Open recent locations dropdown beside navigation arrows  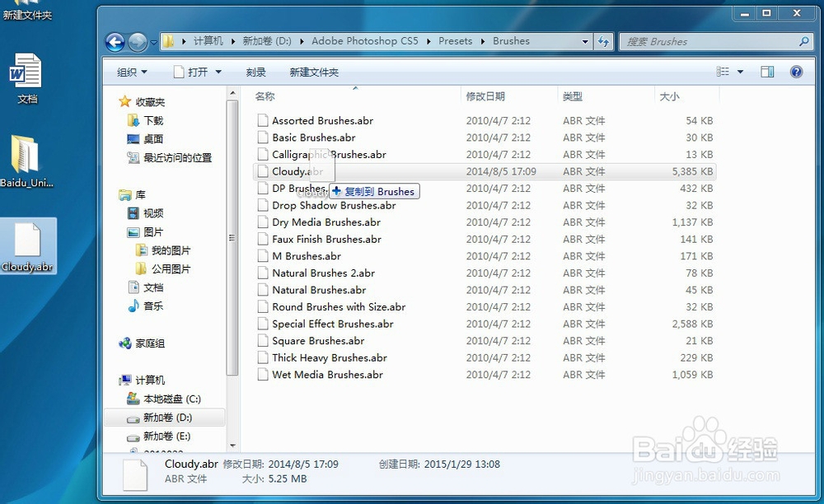[153, 43]
